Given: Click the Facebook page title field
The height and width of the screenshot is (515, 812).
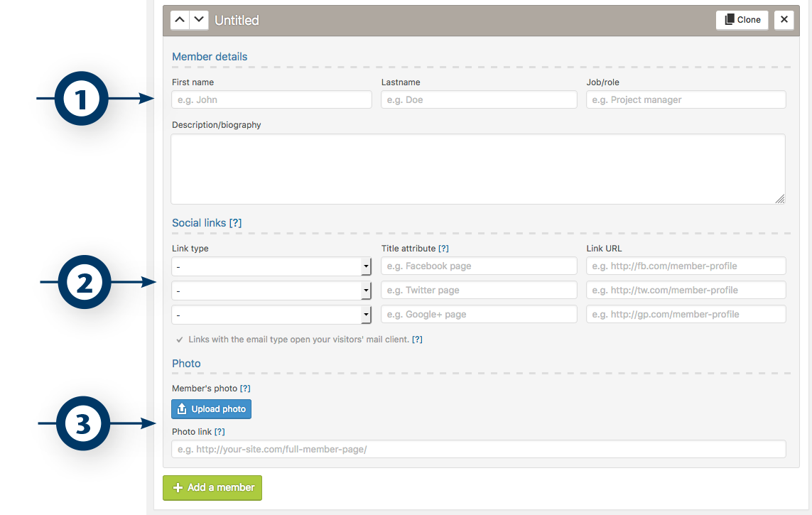Looking at the screenshot, I should (x=479, y=266).
